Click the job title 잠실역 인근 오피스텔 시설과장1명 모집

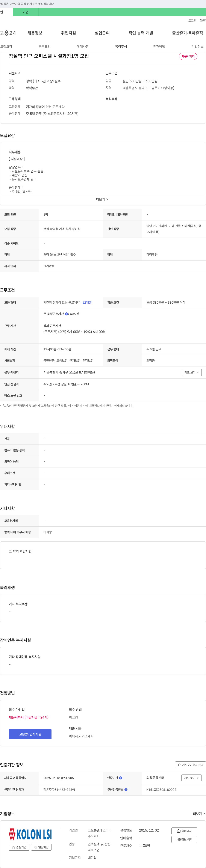pos(49,56)
